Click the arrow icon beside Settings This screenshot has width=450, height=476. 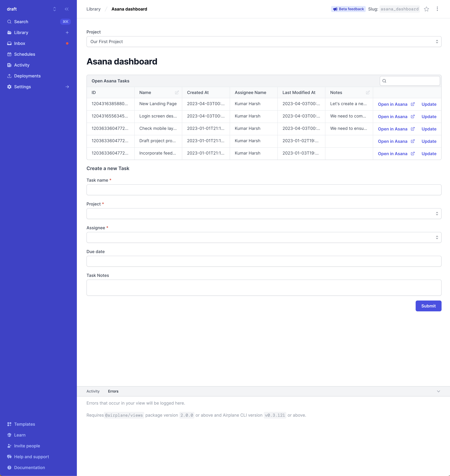[67, 87]
